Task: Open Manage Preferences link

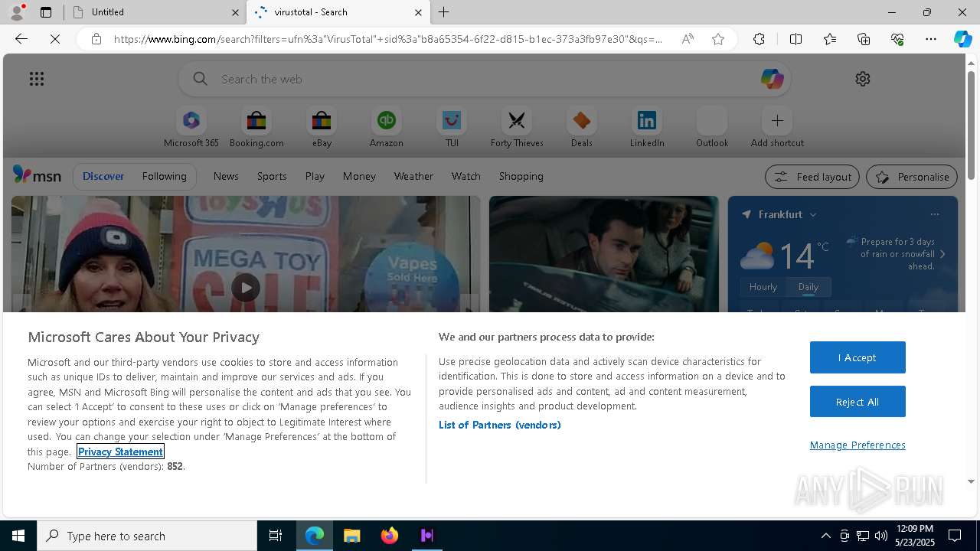Action: [857, 445]
